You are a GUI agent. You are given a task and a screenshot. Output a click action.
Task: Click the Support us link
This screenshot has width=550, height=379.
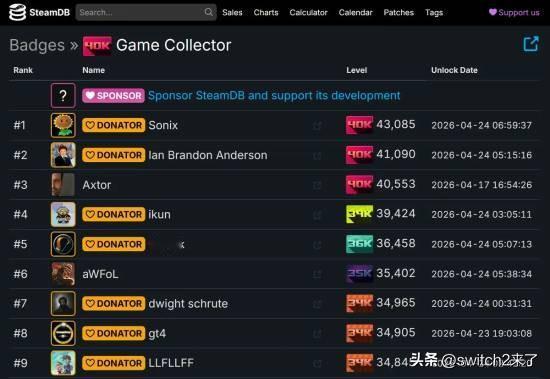click(514, 13)
